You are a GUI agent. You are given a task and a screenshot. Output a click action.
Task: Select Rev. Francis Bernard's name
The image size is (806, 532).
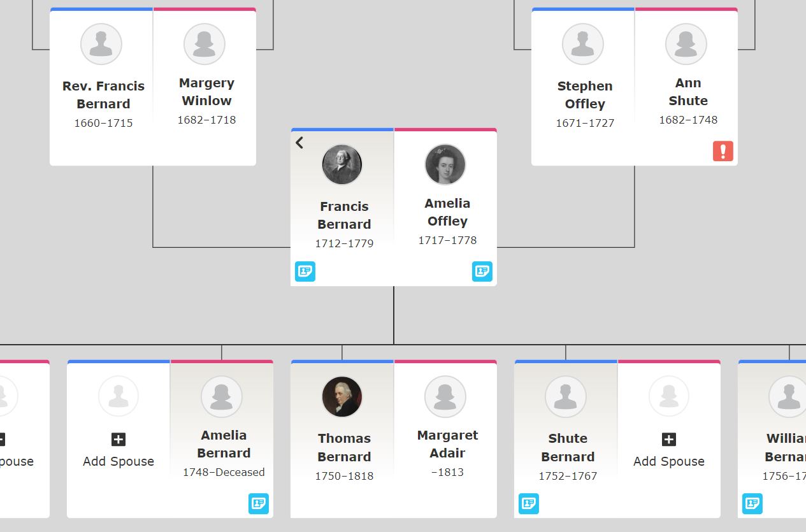click(x=103, y=95)
